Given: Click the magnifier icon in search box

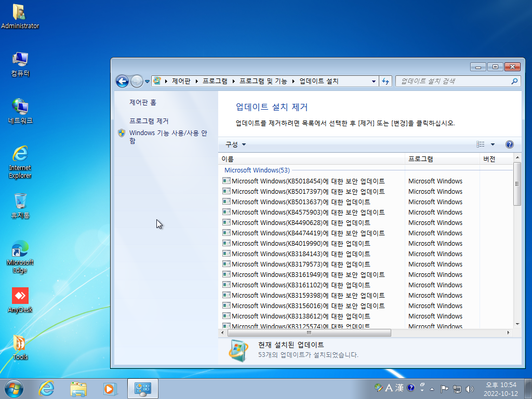Looking at the screenshot, I should point(514,81).
